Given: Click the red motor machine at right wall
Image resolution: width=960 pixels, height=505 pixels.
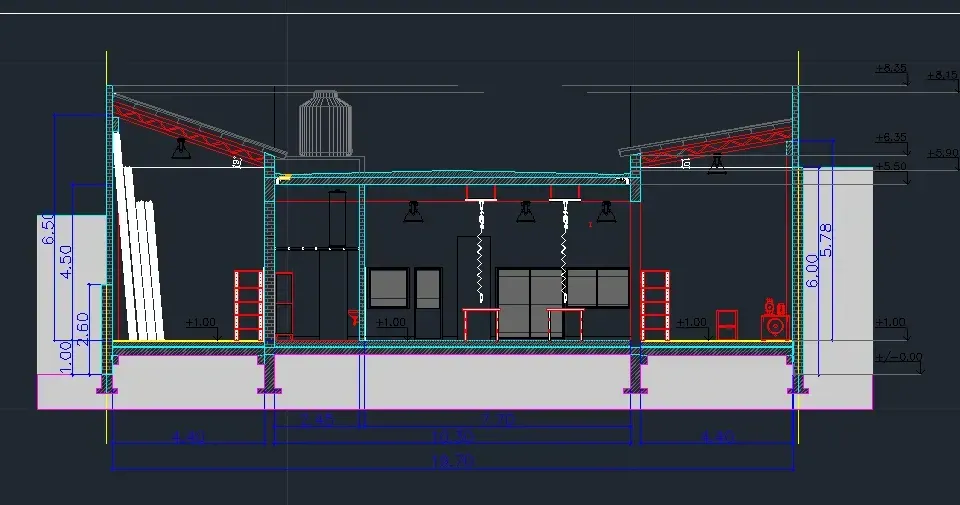Looking at the screenshot, I should [775, 320].
